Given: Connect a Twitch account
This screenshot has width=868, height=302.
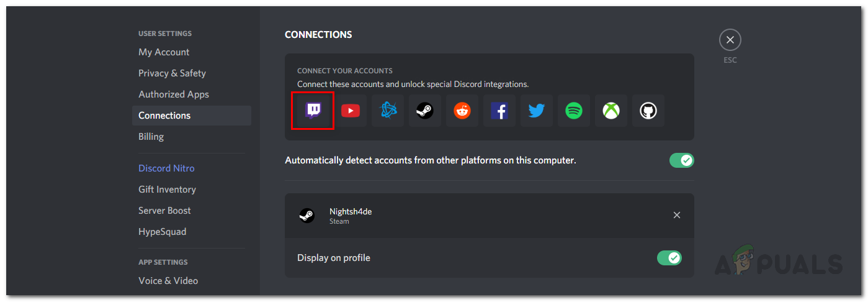Looking at the screenshot, I should [x=313, y=111].
